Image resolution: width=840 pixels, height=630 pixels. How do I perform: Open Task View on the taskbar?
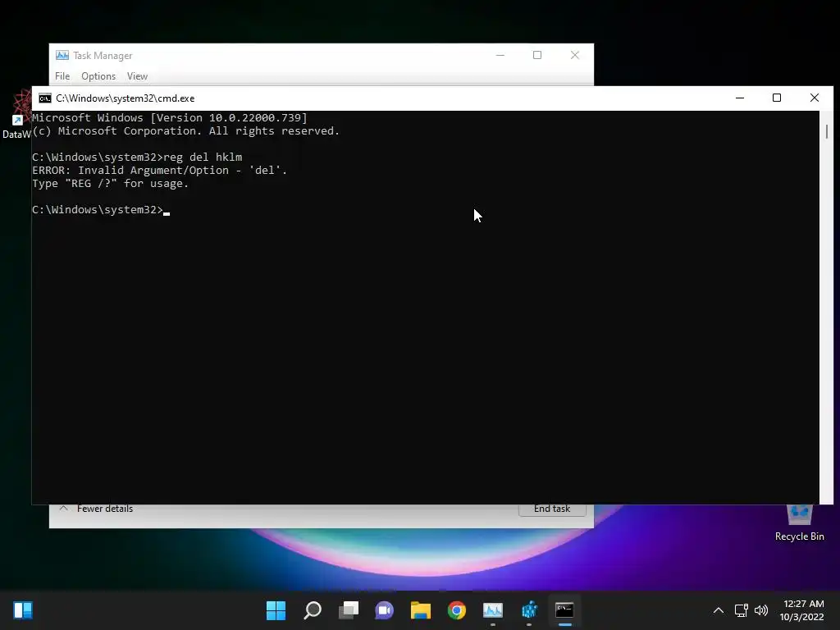point(348,610)
